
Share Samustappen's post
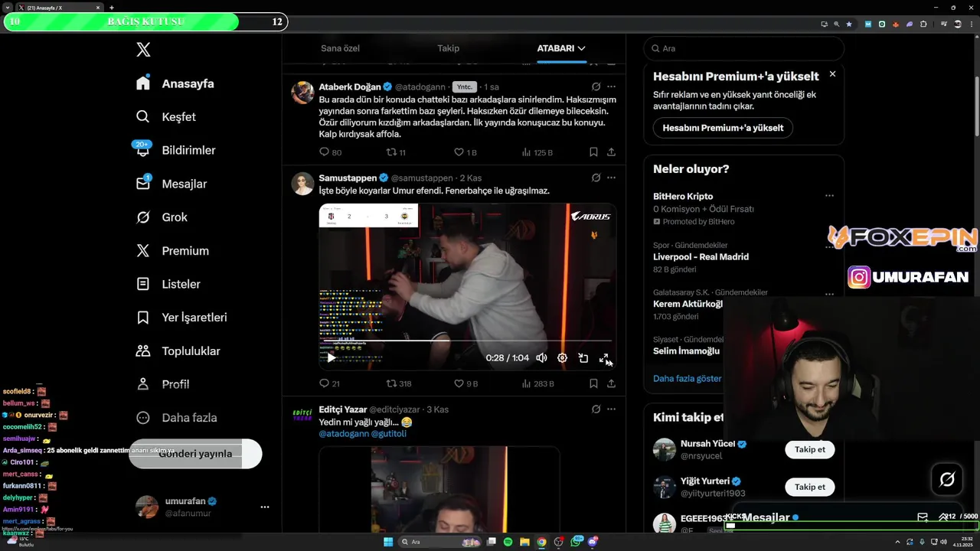pyautogui.click(x=611, y=383)
